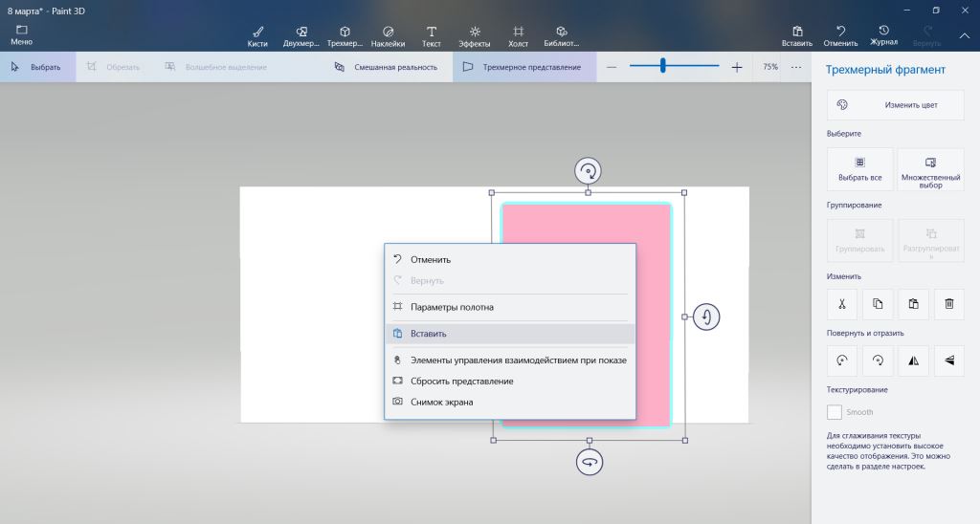Rotate the object left with rotate icon
Viewport: 980px width, 524px height.
click(x=841, y=360)
